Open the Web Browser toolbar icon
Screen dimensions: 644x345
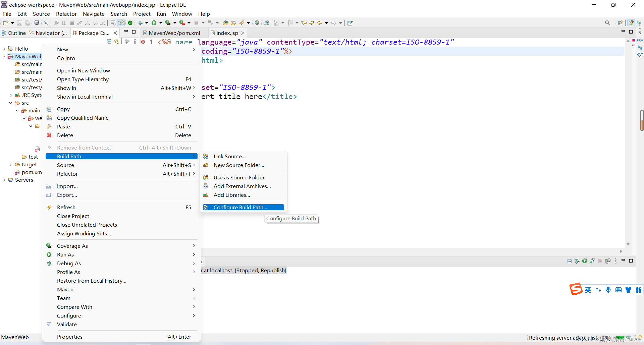[x=257, y=22]
